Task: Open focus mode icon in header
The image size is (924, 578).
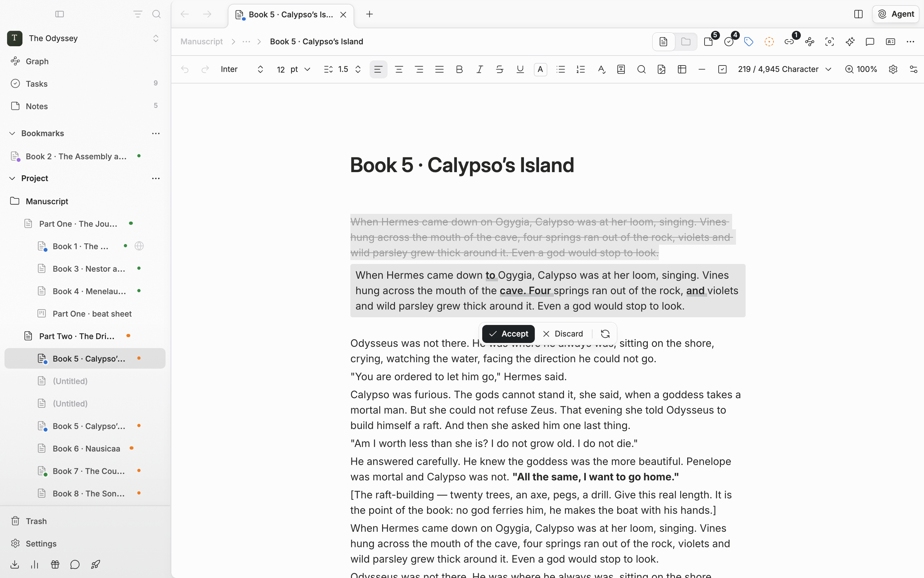Action: tap(830, 42)
